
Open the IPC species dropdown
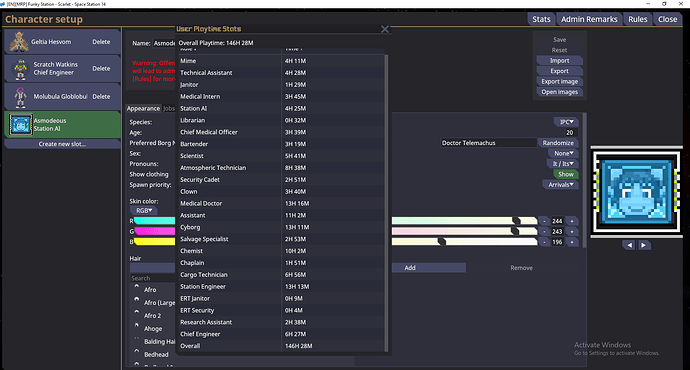[x=566, y=122]
